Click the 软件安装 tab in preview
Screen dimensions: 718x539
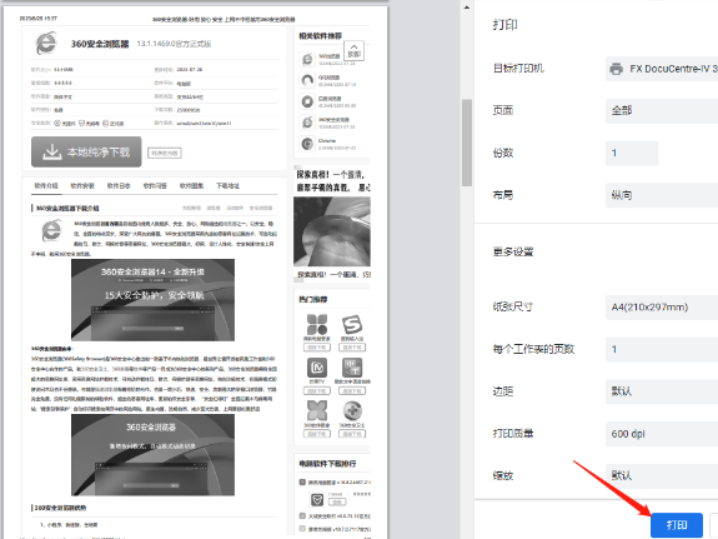82,185
